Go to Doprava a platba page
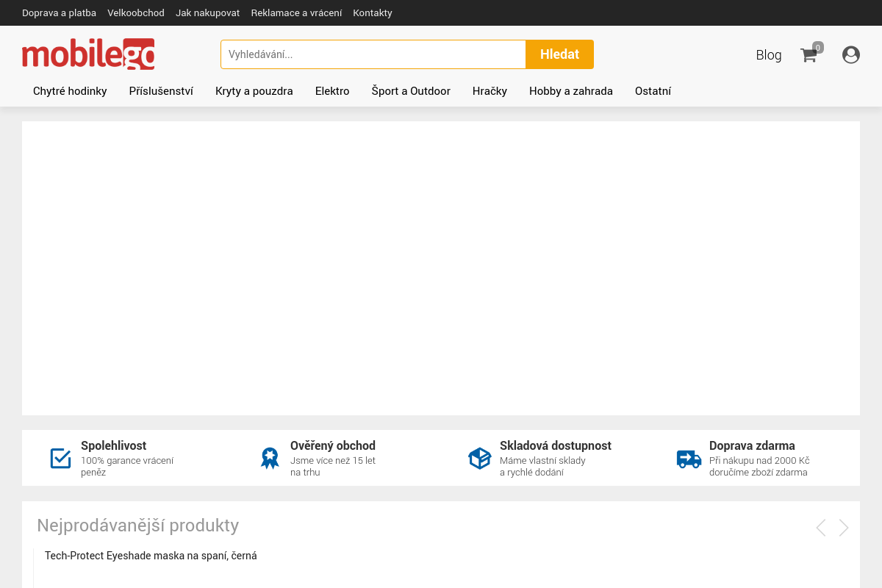The height and width of the screenshot is (588, 882). tap(59, 13)
